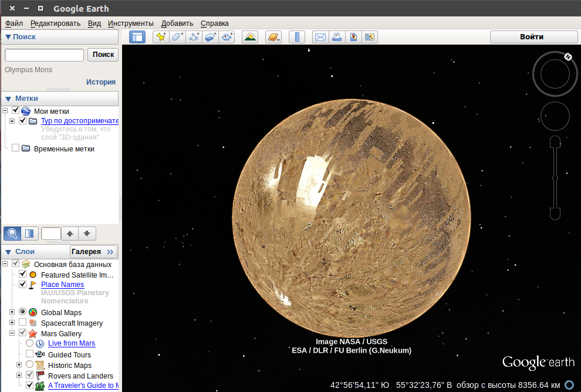Expand the Тур по достопримечательностям folder
Viewport: 581px width, 392px height.
coord(12,121)
